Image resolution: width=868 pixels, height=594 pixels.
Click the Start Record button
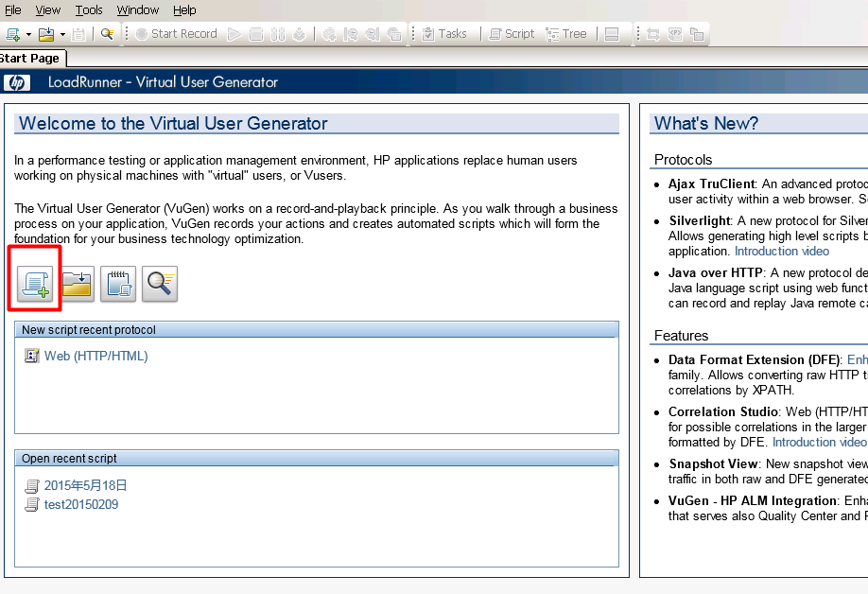177,34
